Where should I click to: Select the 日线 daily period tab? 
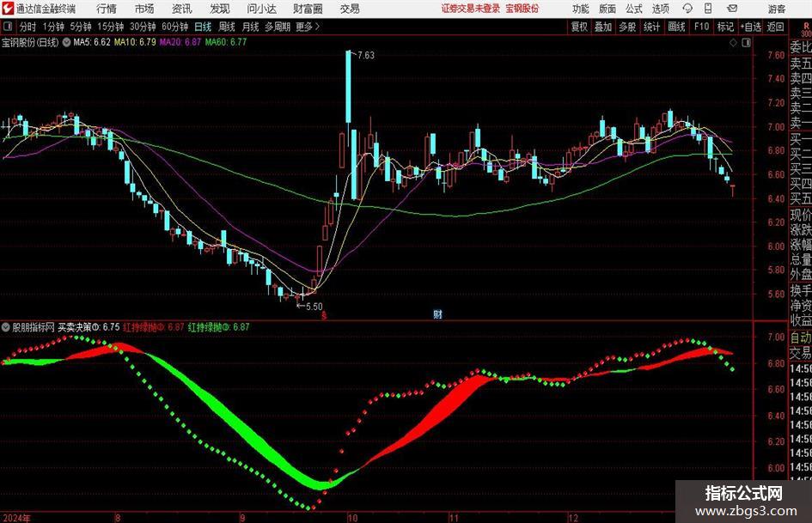tap(203, 27)
